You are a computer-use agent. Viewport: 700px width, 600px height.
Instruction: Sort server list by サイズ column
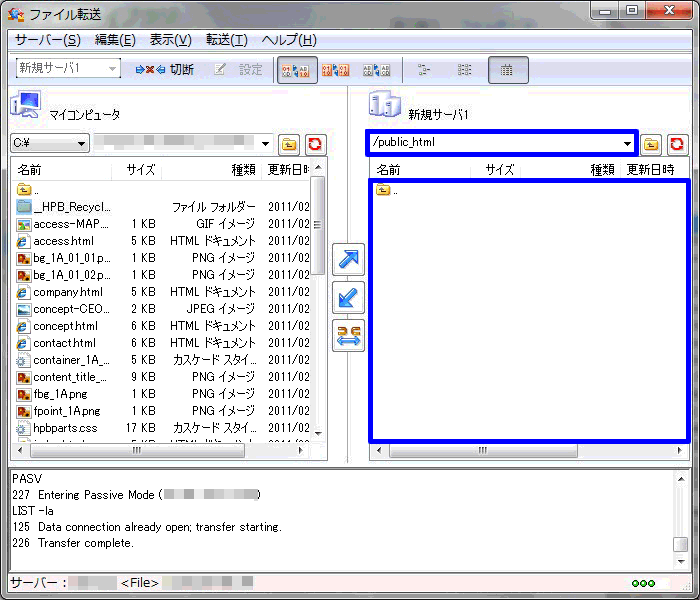pyautogui.click(x=495, y=170)
